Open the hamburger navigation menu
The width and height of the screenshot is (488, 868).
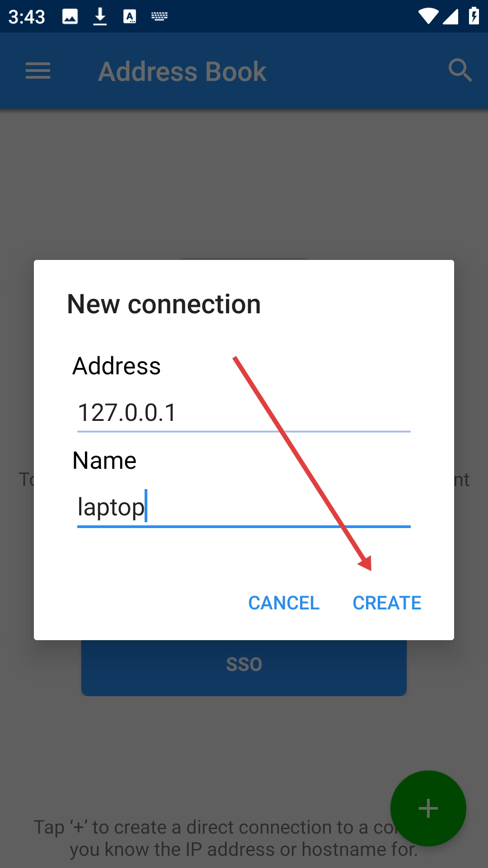click(38, 71)
